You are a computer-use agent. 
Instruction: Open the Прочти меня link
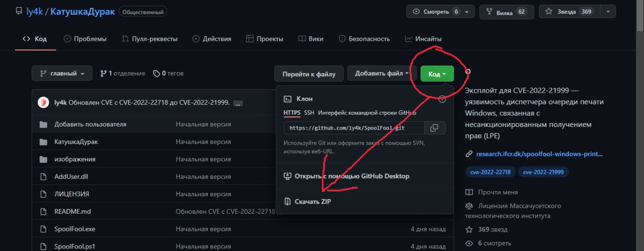[x=498, y=193]
